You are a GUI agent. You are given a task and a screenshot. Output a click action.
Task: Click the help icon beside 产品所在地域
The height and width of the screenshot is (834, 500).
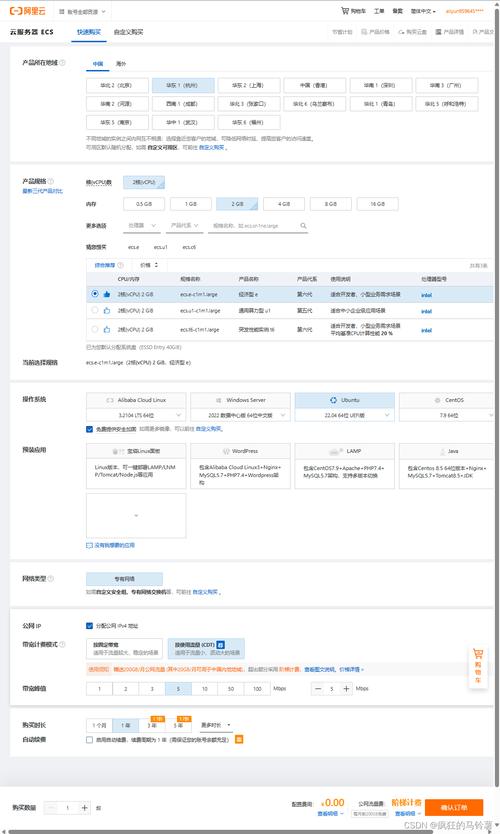pyautogui.click(x=63, y=63)
